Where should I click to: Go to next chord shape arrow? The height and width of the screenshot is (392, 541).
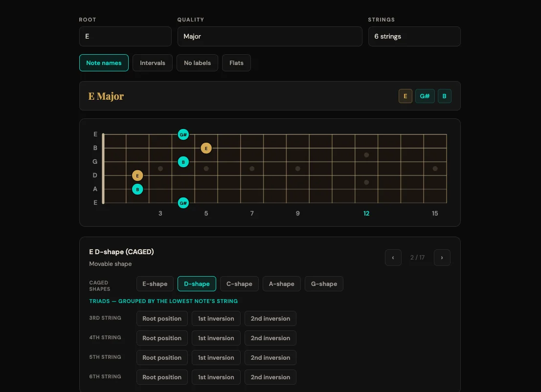point(442,258)
